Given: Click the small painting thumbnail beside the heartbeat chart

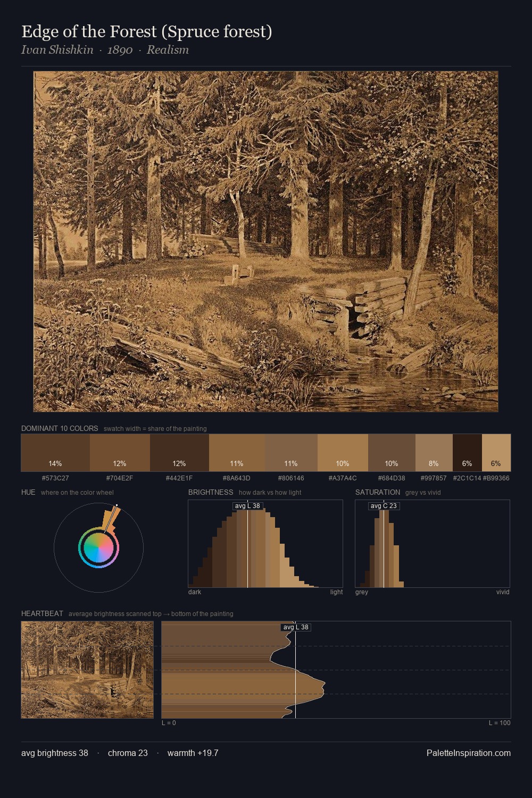Looking at the screenshot, I should [87, 670].
